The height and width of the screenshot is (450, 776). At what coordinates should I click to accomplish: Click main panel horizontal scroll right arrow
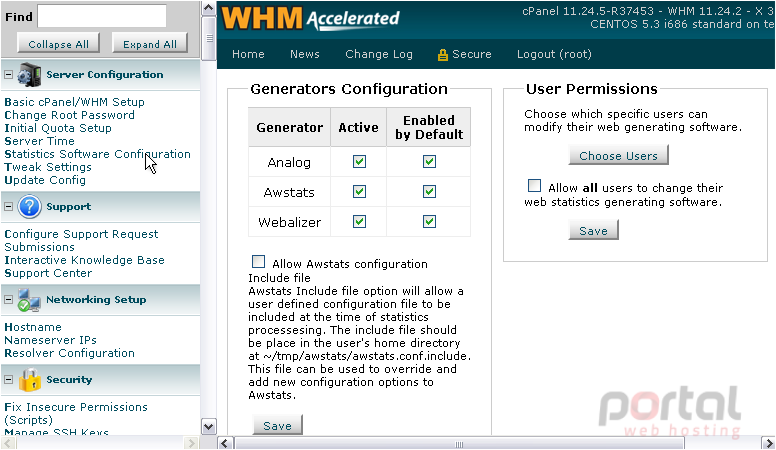[768, 443]
